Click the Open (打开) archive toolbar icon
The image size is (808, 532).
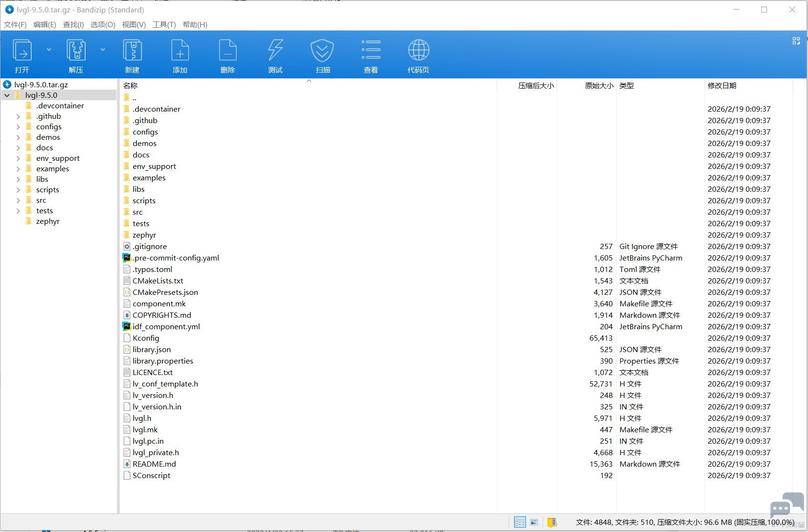tap(22, 50)
